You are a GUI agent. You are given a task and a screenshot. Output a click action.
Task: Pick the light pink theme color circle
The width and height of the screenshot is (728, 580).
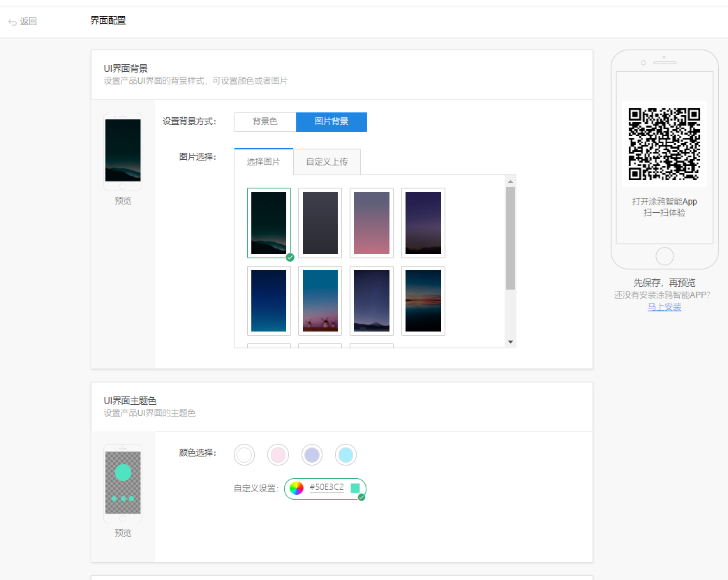click(278, 455)
